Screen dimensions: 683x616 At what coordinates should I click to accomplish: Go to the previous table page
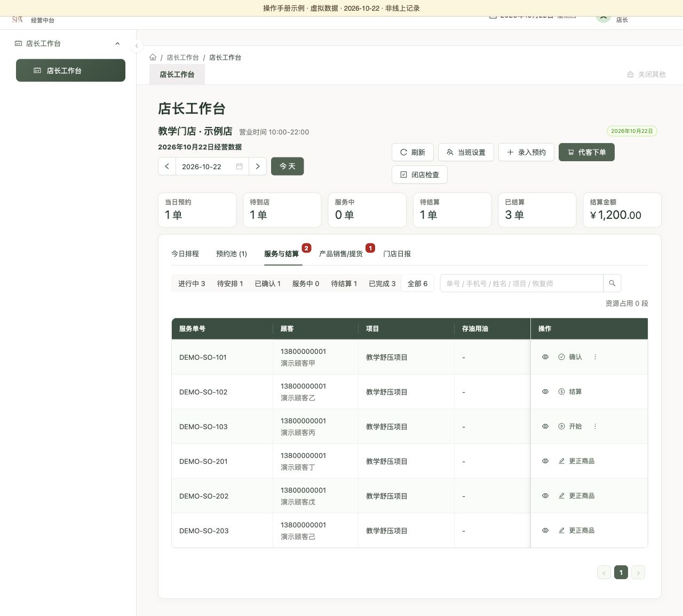(604, 573)
